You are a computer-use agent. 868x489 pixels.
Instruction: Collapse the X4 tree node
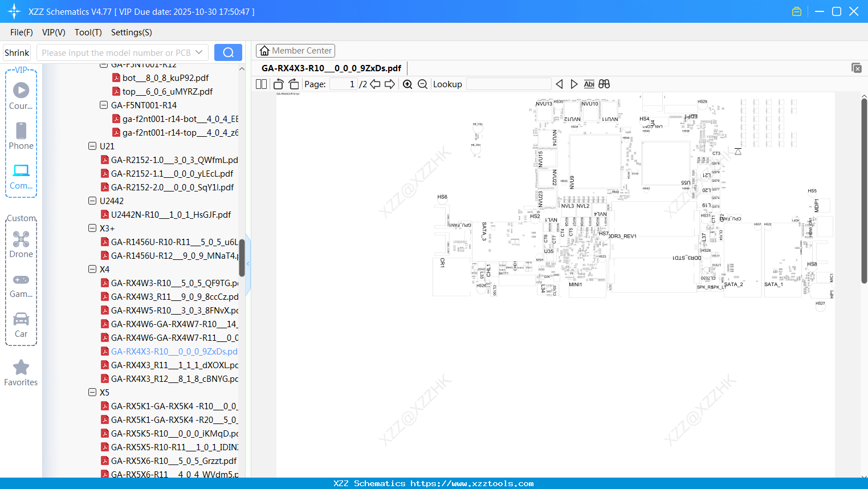pyautogui.click(x=92, y=269)
